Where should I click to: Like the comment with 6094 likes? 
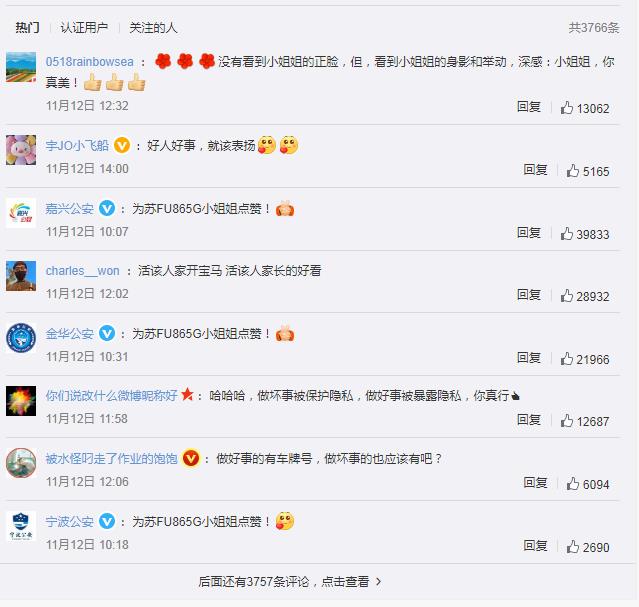(x=573, y=484)
